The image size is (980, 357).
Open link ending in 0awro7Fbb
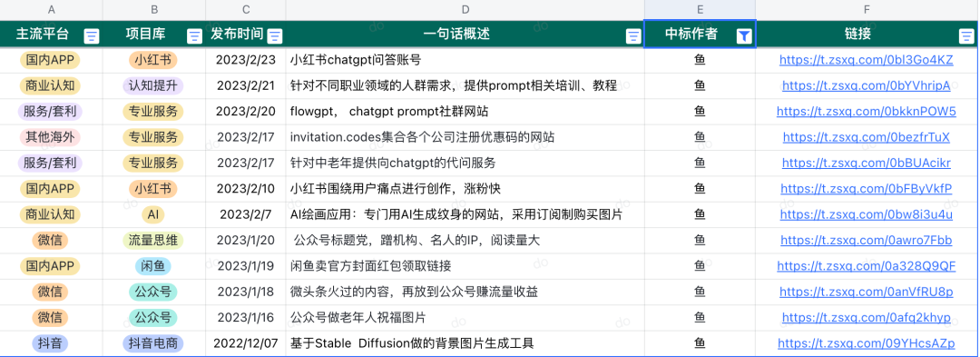pos(867,240)
